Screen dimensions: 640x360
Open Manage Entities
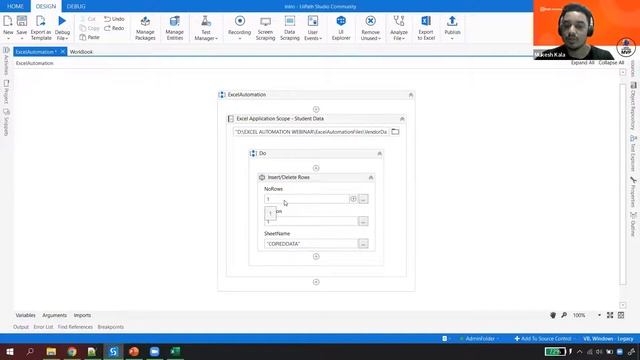pyautogui.click(x=174, y=28)
